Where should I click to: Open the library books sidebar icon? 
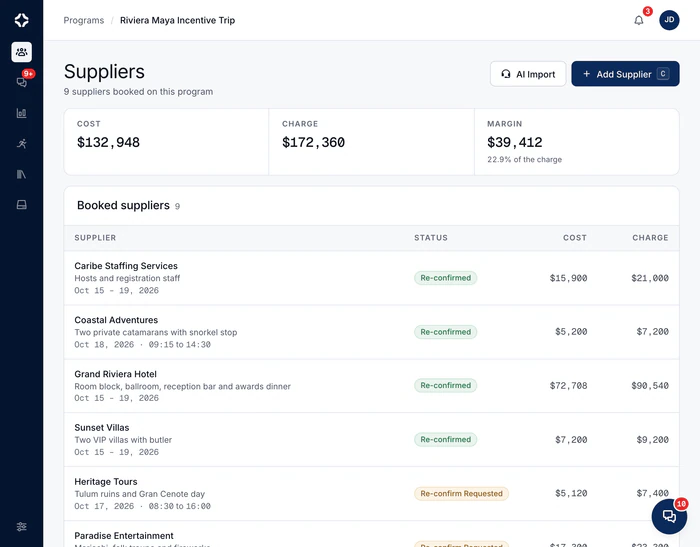(21, 174)
